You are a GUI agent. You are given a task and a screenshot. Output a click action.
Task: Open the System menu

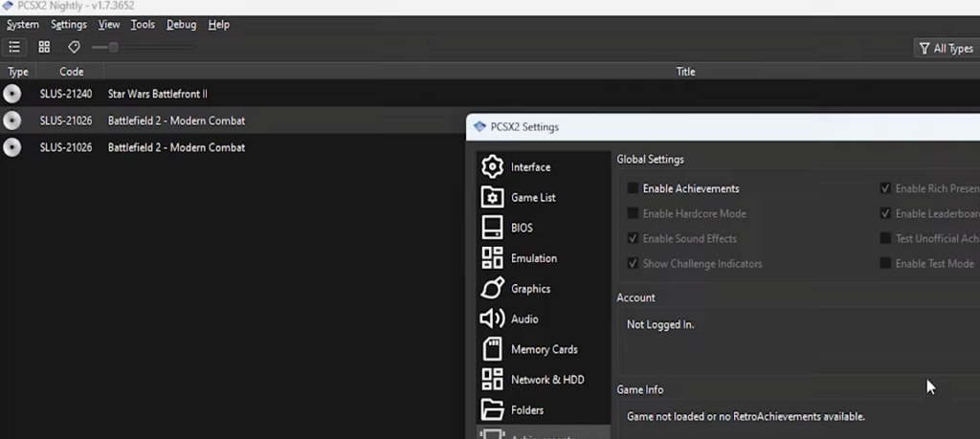click(x=23, y=25)
